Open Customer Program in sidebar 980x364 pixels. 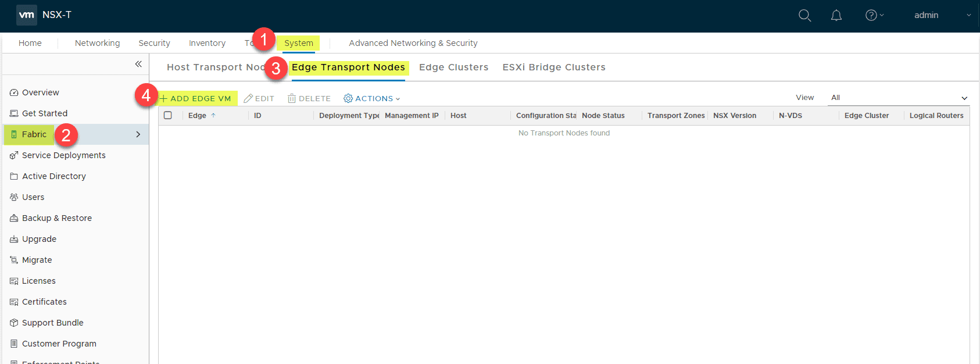59,344
